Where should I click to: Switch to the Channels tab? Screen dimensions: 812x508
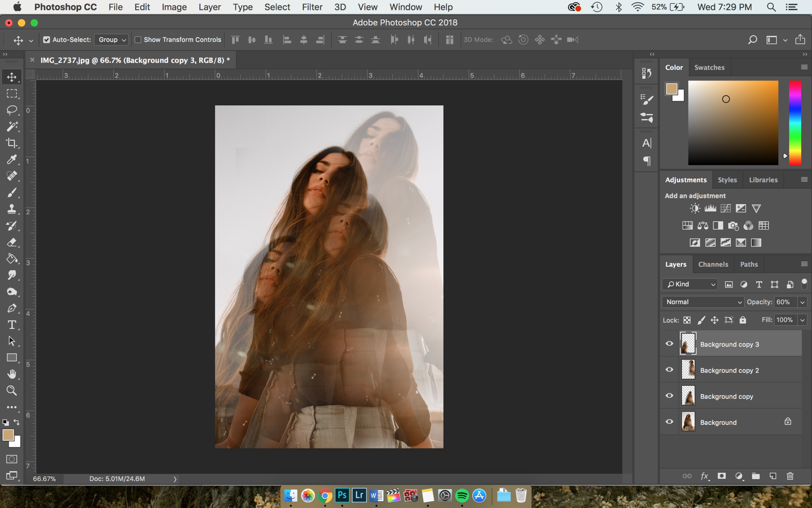click(x=713, y=265)
